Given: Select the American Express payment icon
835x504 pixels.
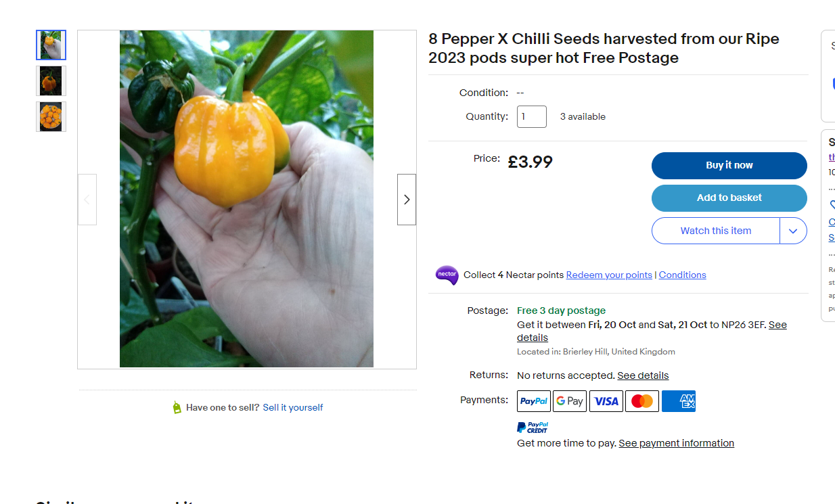Looking at the screenshot, I should 678,400.
